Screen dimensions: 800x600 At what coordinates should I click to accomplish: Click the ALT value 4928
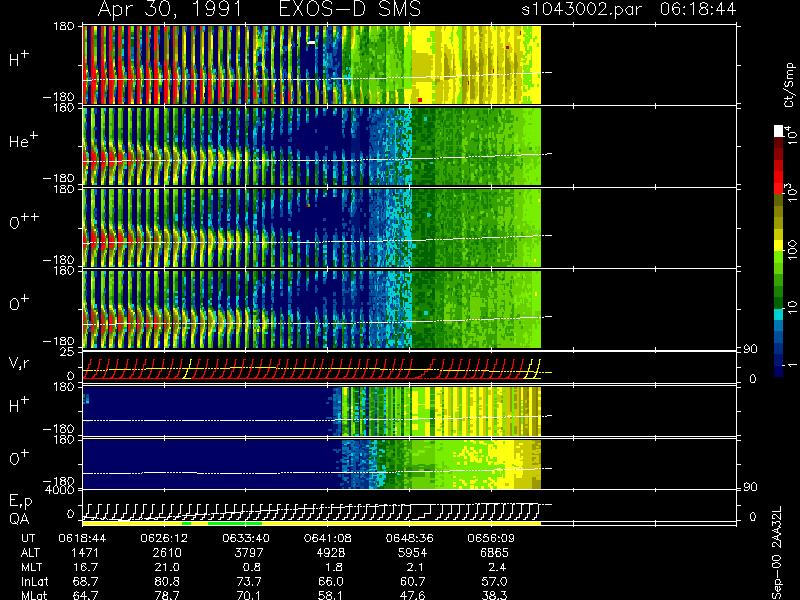pyautogui.click(x=331, y=553)
